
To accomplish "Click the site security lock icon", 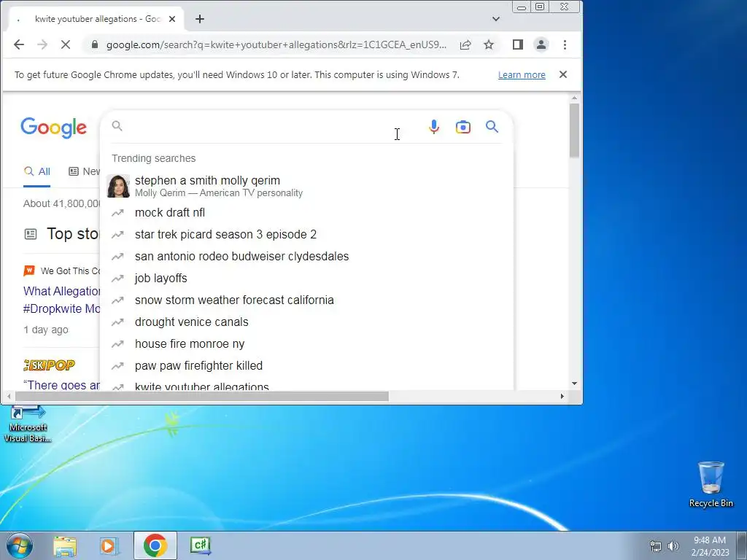I will pos(94,44).
